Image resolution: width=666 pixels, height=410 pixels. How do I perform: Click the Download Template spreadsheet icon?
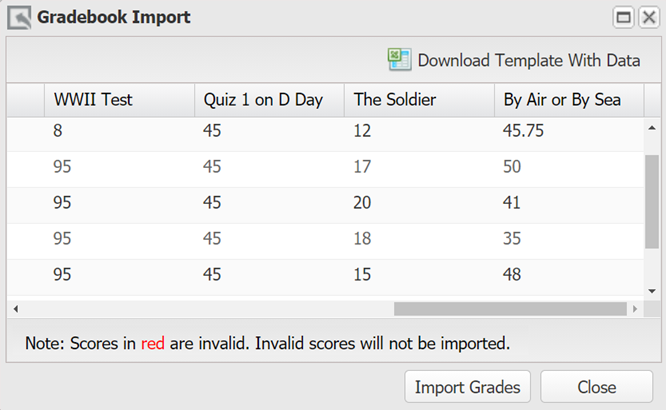pos(399,60)
